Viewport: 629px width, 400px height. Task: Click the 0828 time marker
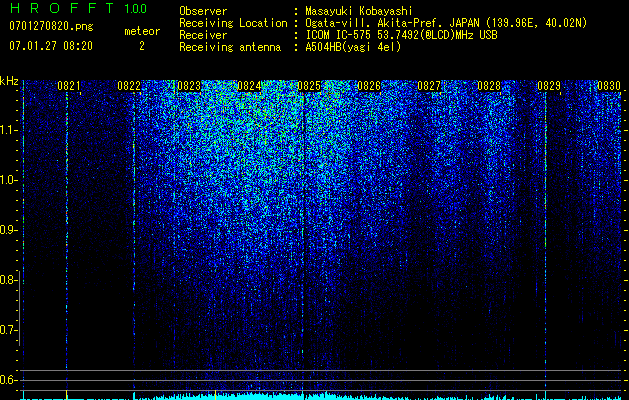(489, 86)
